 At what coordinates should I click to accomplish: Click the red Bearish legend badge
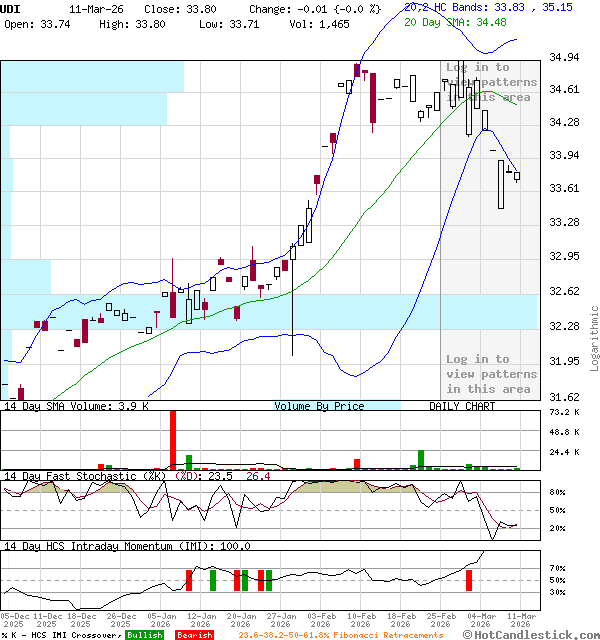tap(194, 635)
